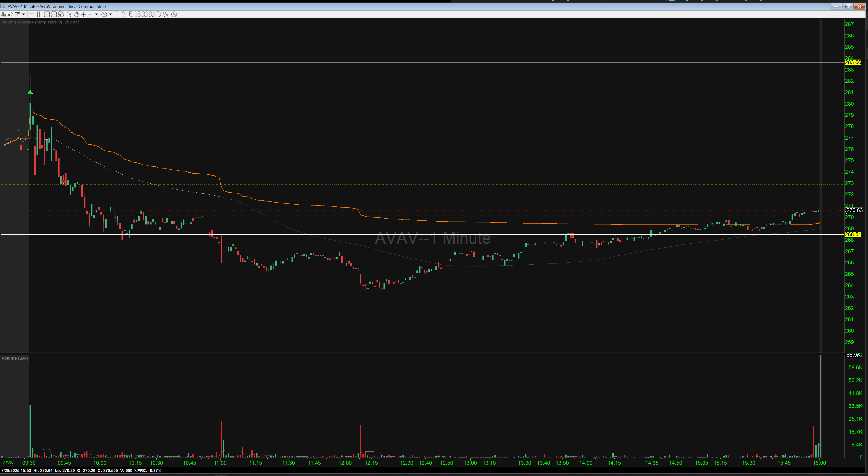The height and width of the screenshot is (476, 868).
Task: Select the hand pan tool
Action: click(76, 14)
